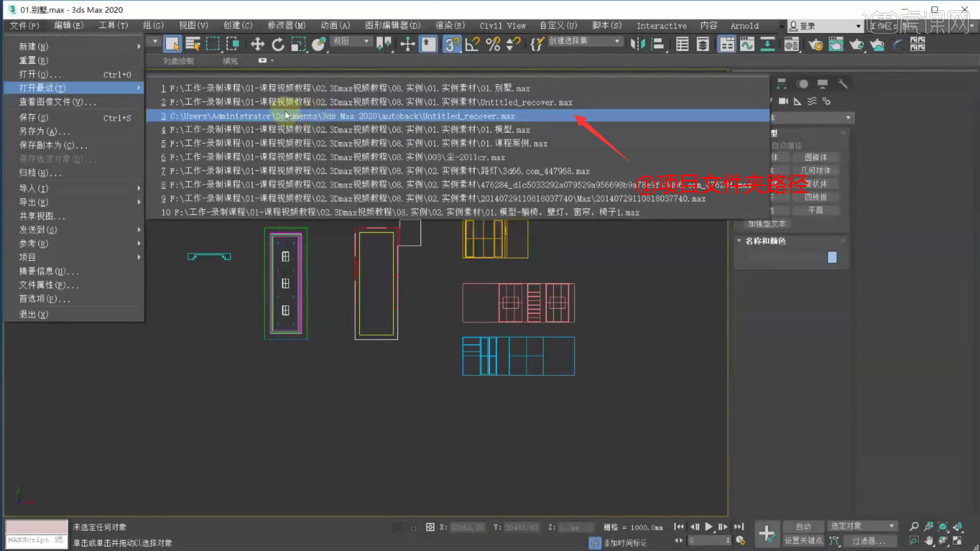Image resolution: width=980 pixels, height=551 pixels.
Task: Open recent file 01.课程案例.max
Action: pyautogui.click(x=458, y=143)
